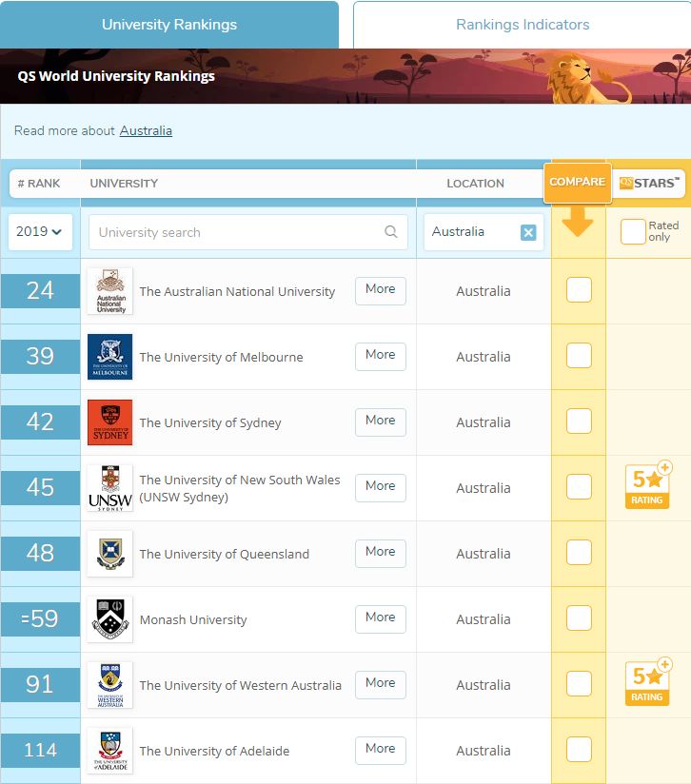Click the University of Sydney logo
This screenshot has width=691, height=784.
tap(110, 422)
